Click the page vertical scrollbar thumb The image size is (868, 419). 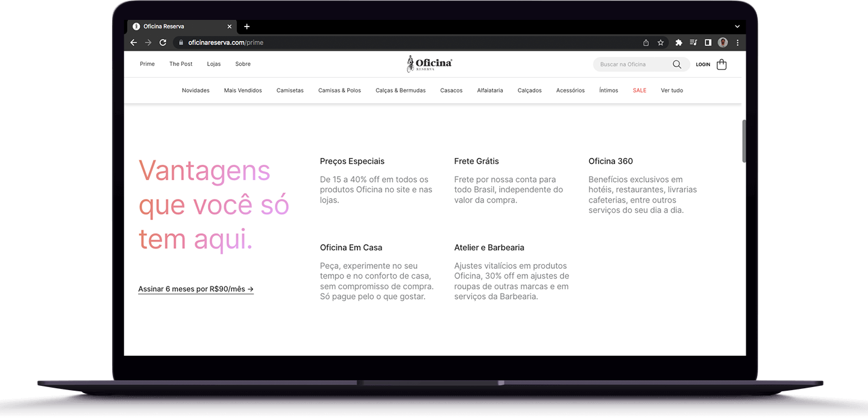(x=744, y=141)
